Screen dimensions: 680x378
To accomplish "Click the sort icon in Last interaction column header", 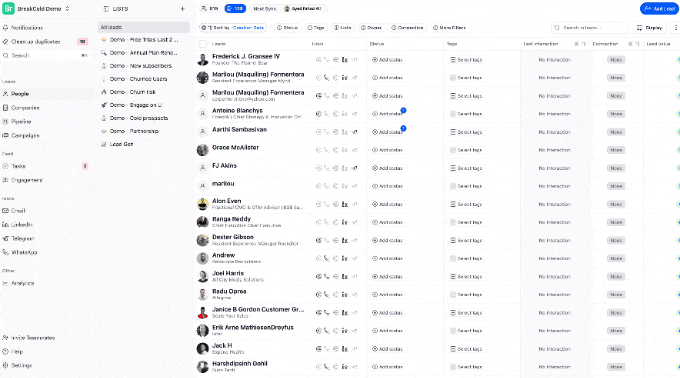I will (x=583, y=44).
